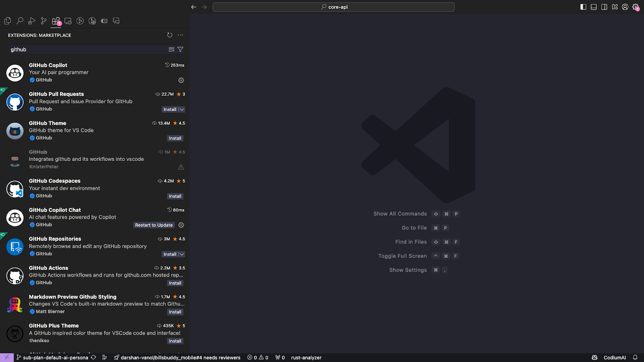Screen dimensions: 644x362
Task: Open the remote window indicator
Action: pyautogui.click(x=7, y=358)
